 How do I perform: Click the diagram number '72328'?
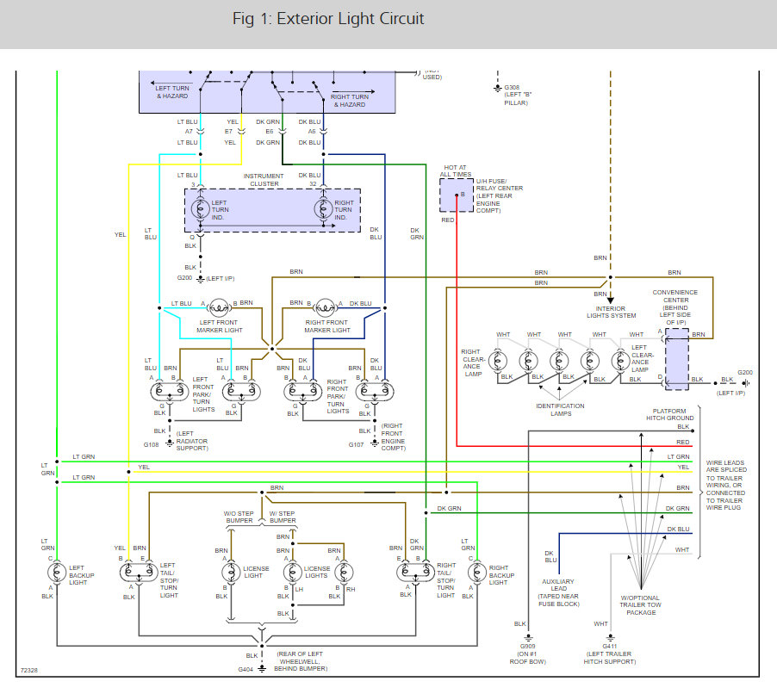coord(28,670)
